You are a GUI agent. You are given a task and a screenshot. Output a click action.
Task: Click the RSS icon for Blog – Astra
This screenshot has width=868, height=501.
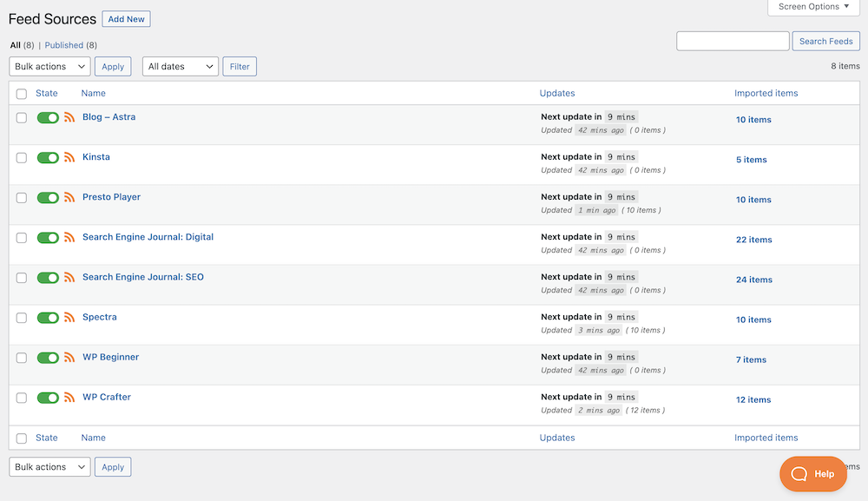[69, 117]
